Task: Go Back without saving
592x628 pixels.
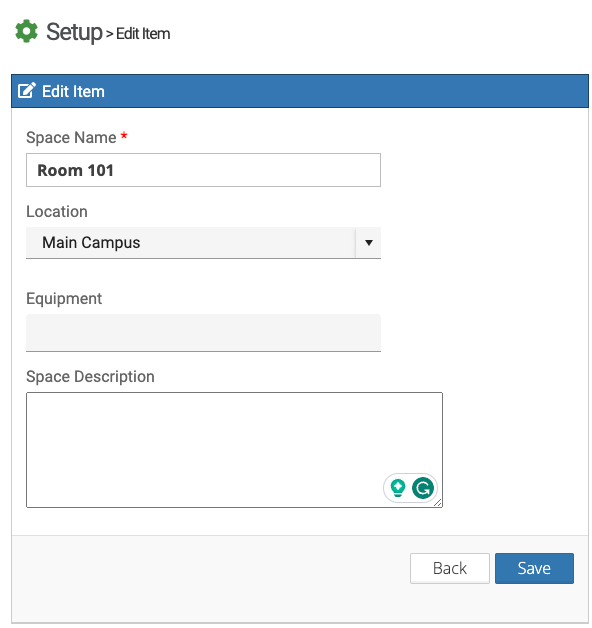Action: click(449, 568)
